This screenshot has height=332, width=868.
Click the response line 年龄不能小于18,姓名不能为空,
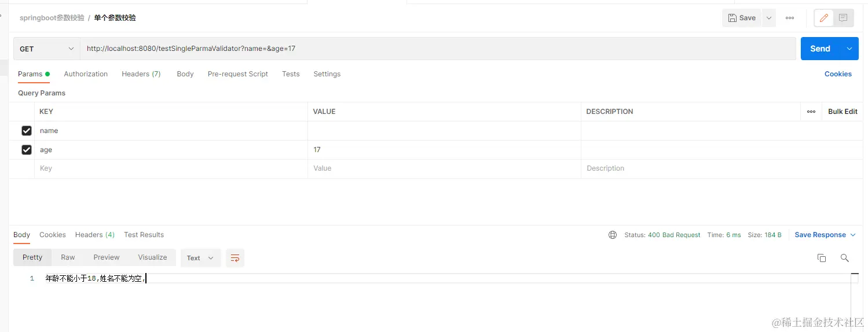96,278
